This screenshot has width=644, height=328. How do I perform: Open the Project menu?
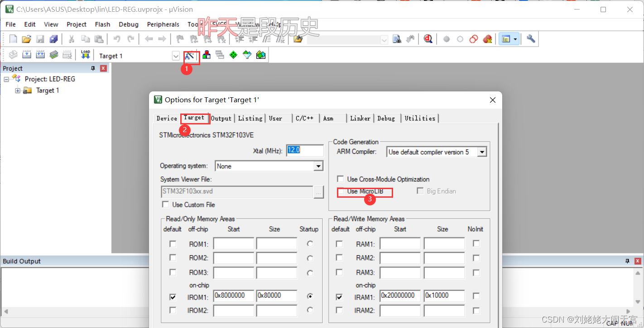[77, 24]
